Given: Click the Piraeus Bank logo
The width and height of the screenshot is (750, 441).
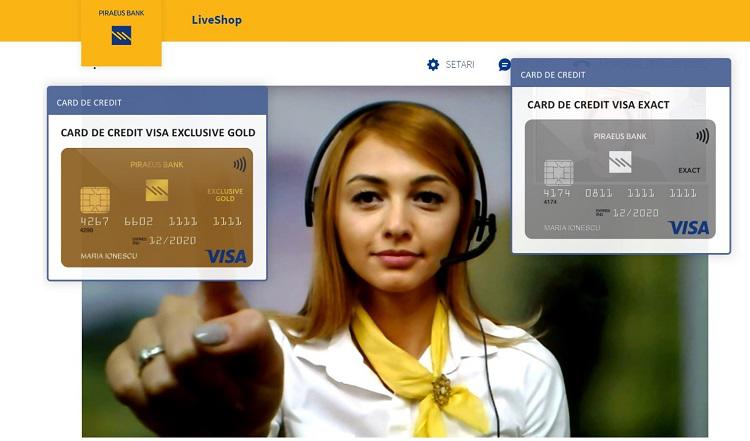Looking at the screenshot, I should pyautogui.click(x=121, y=33).
